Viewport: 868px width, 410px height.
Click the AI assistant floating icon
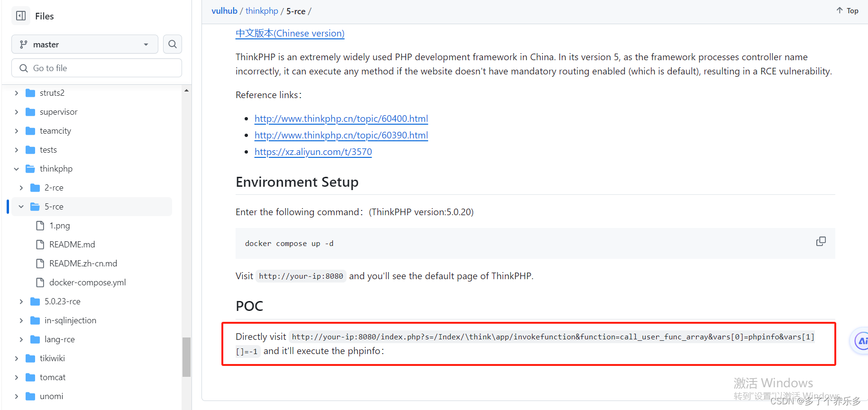click(x=861, y=340)
